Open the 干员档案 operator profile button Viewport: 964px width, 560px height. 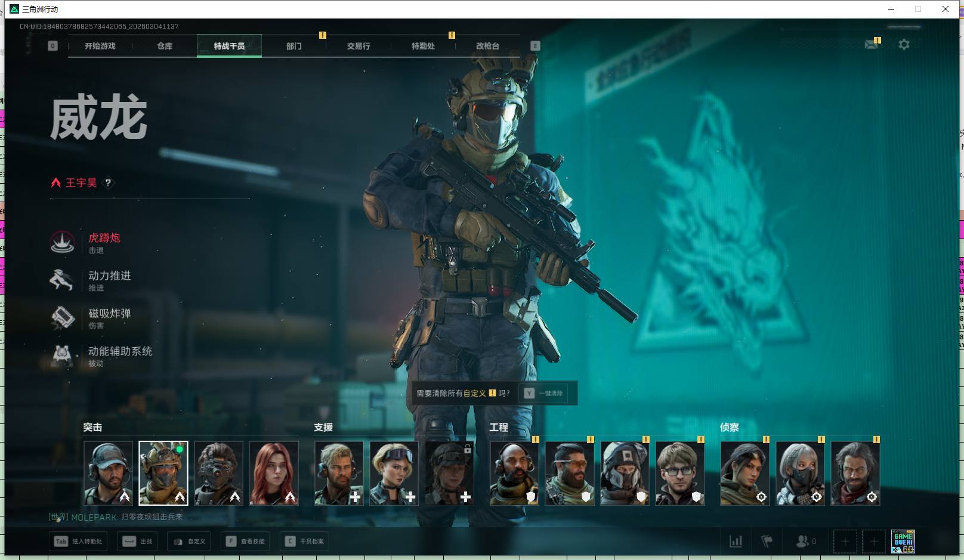[x=305, y=542]
